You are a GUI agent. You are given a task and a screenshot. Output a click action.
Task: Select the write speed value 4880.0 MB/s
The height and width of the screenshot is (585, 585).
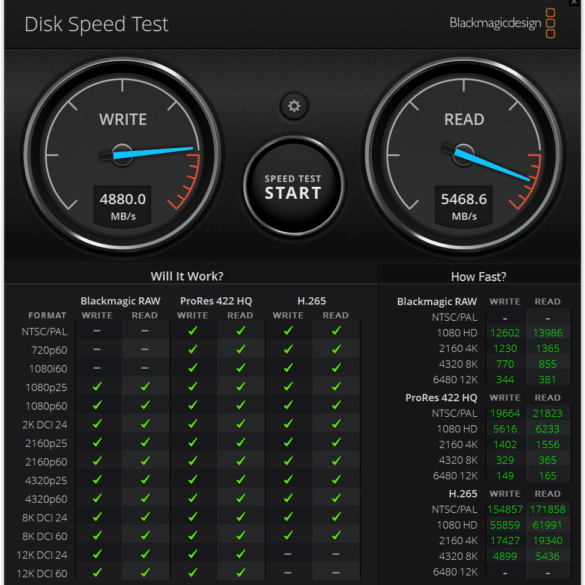pos(122,206)
